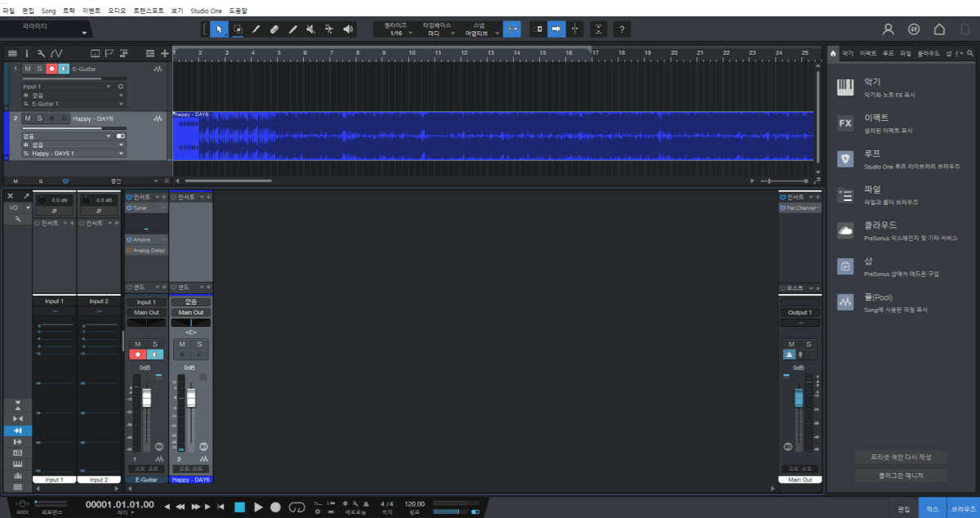Click the 믹스 view button

coord(932,508)
